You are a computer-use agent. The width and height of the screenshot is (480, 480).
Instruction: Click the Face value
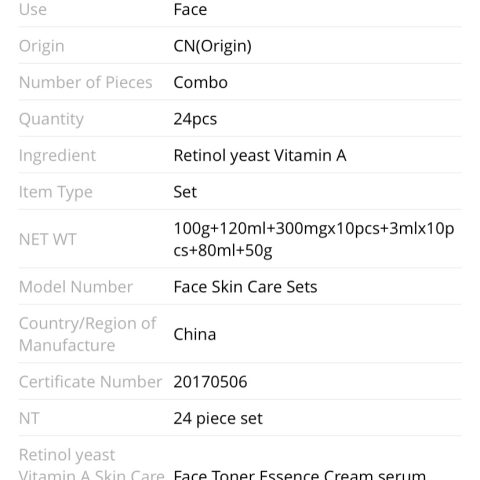tap(190, 9)
